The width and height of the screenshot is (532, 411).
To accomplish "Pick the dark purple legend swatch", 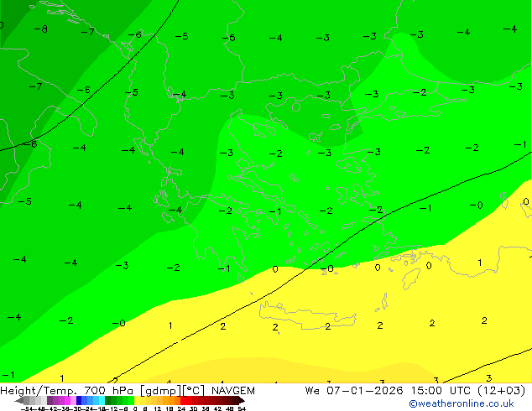I will 50,400.
